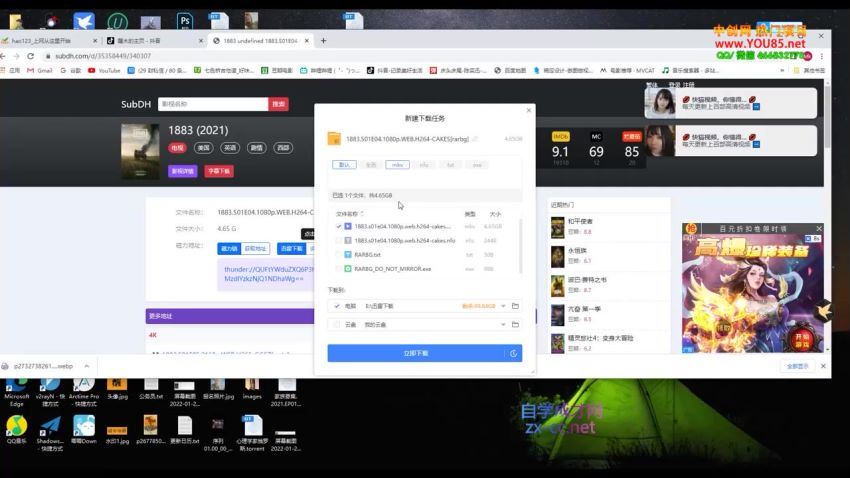
Task: Open the Gmail bookmark
Action: (40, 70)
